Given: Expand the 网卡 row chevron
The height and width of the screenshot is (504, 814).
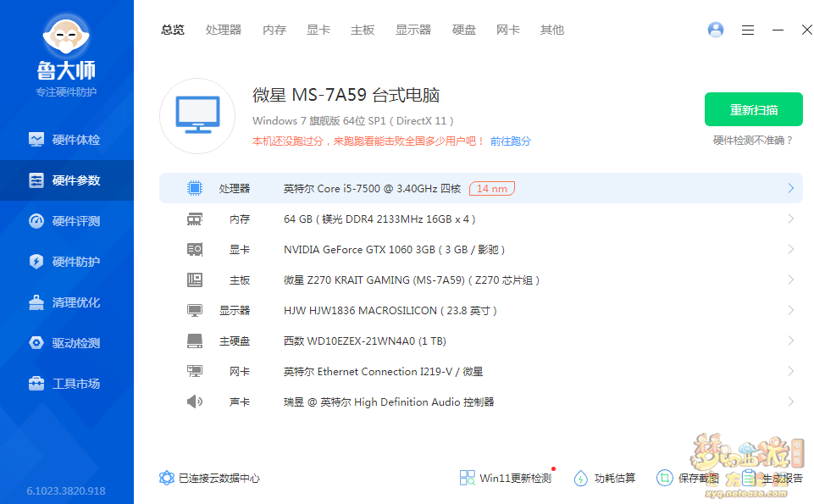Looking at the screenshot, I should (x=790, y=371).
